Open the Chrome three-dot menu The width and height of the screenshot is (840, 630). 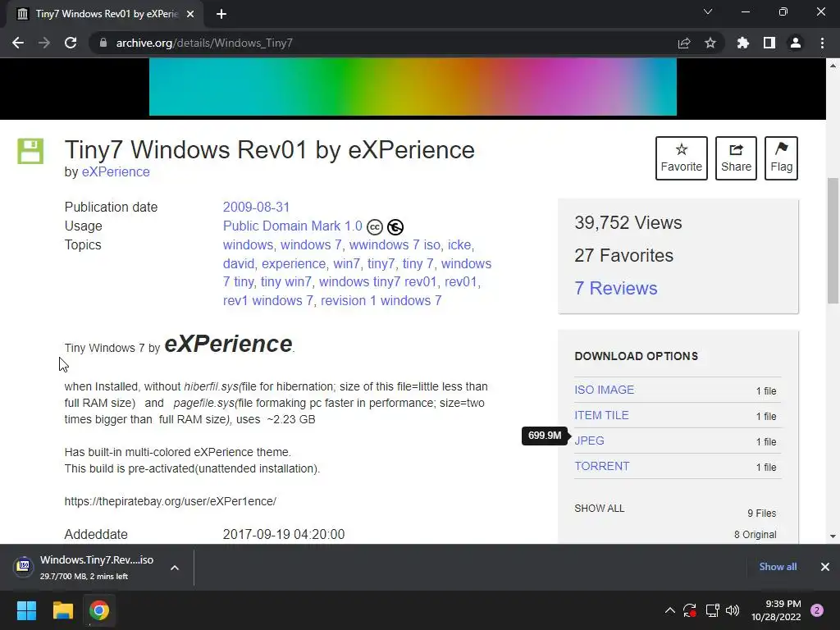tap(822, 43)
